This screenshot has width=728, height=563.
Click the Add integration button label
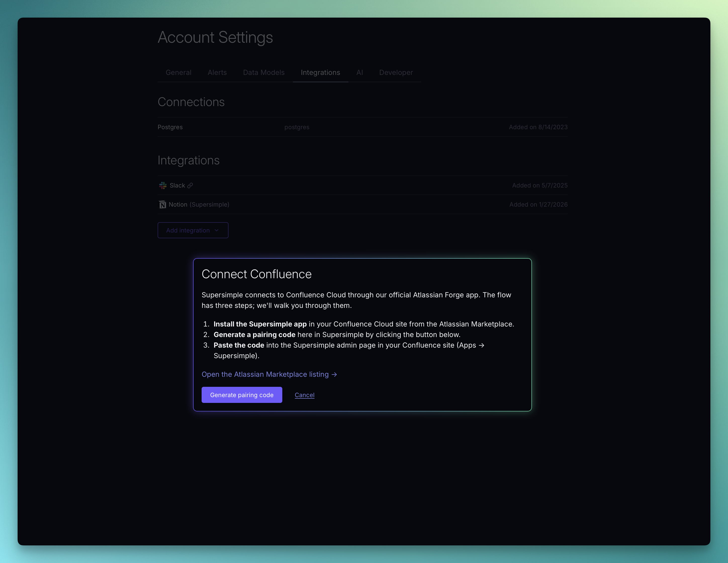coord(188,230)
